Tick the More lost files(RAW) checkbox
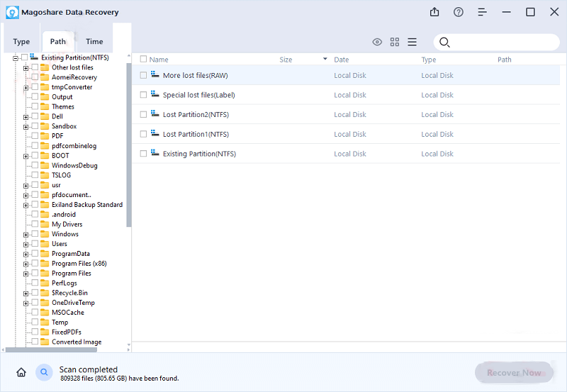Screen dimensions: 567x392 143,75
